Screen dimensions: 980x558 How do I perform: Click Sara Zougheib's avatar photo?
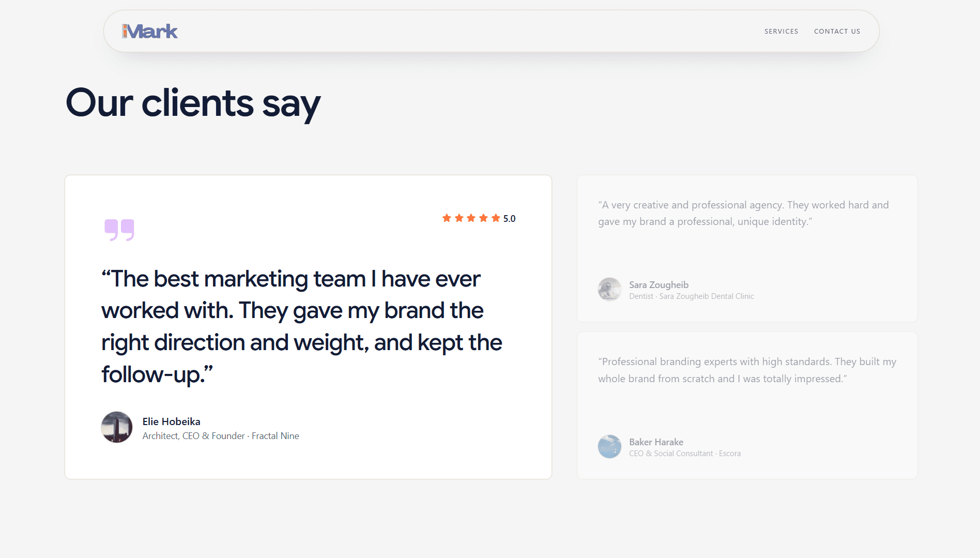[x=610, y=290]
